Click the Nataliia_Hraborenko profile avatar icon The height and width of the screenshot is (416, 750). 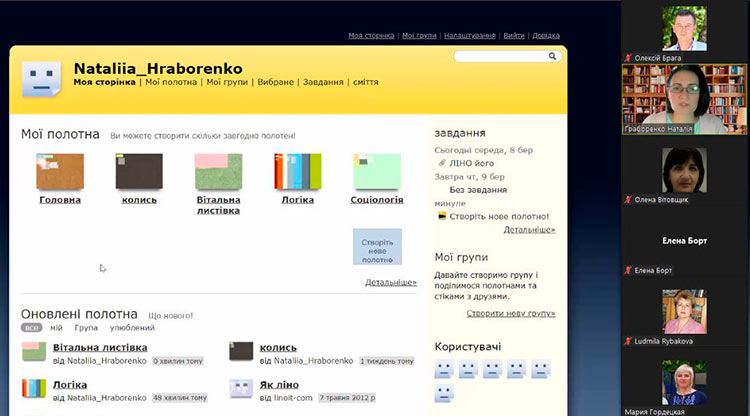(41, 79)
